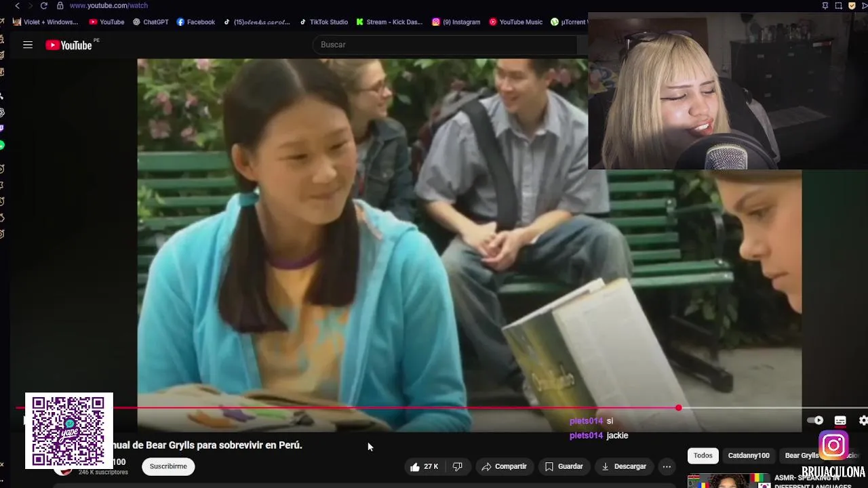
Task: Click the browser back arrow
Action: click(x=17, y=5)
